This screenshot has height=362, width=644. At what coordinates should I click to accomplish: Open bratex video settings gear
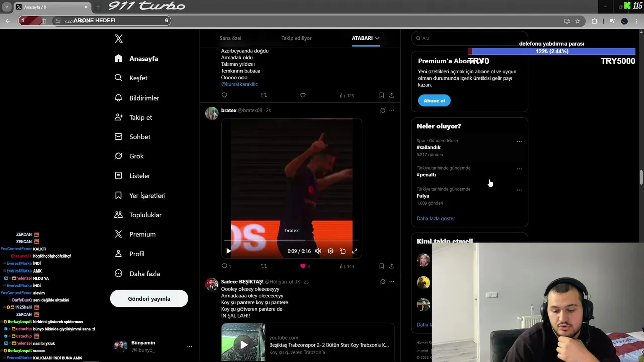(x=330, y=251)
